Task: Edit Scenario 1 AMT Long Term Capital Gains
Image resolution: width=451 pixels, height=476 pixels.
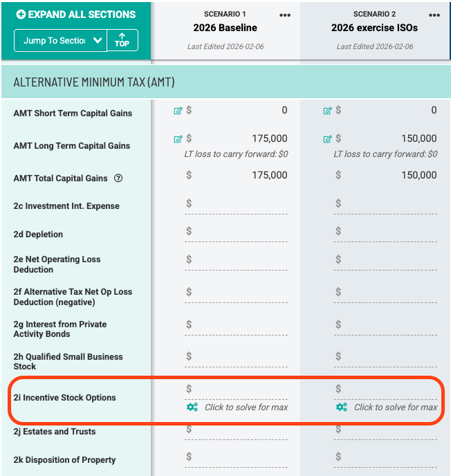Action: click(x=178, y=139)
